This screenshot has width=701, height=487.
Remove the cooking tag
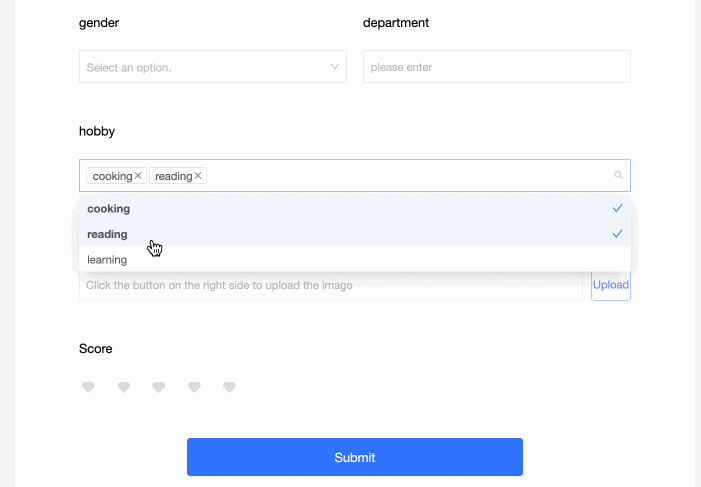[x=139, y=176]
